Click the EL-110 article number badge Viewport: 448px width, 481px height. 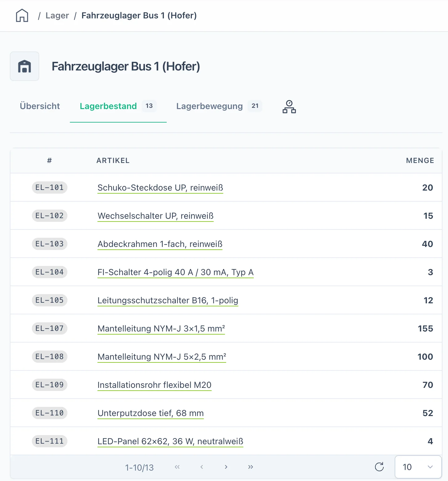[50, 413]
